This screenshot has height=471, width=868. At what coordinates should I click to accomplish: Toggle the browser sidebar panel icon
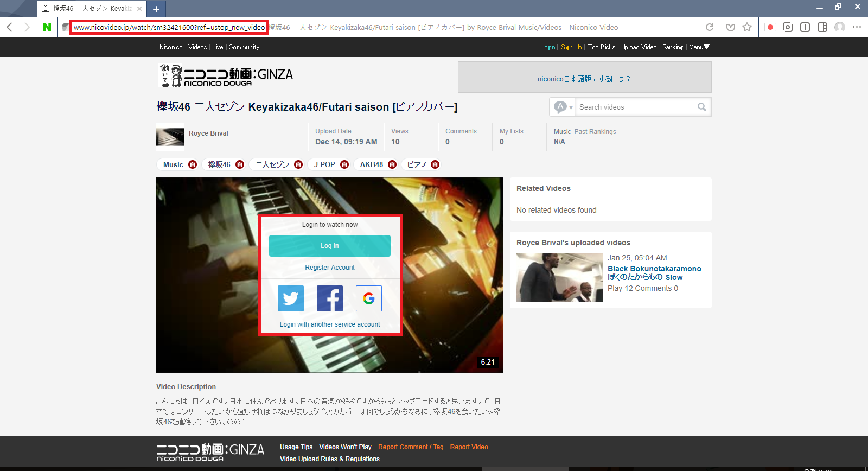[x=822, y=27]
